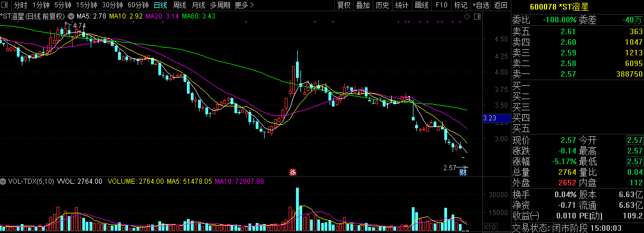644x233 pixels.
Task: Select the 60分钟 period tab
Action: point(138,5)
